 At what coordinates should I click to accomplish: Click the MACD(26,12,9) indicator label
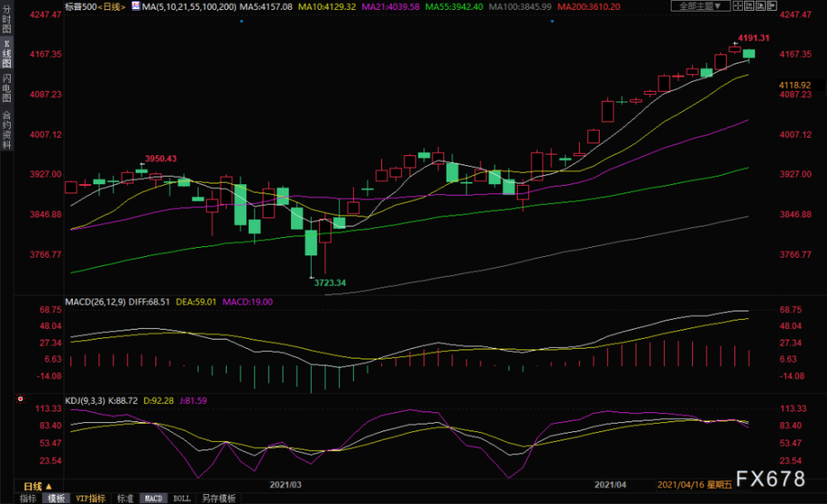95,302
